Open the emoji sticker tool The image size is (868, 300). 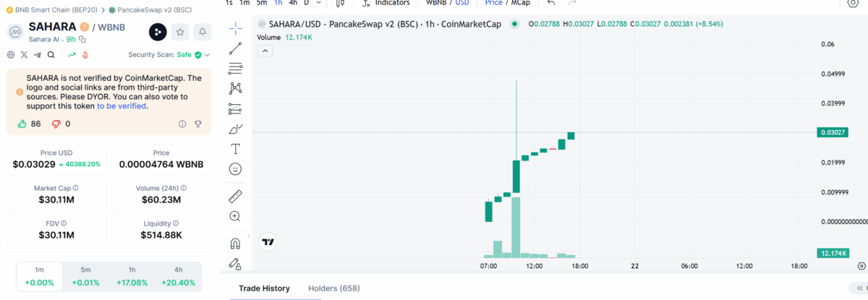235,169
